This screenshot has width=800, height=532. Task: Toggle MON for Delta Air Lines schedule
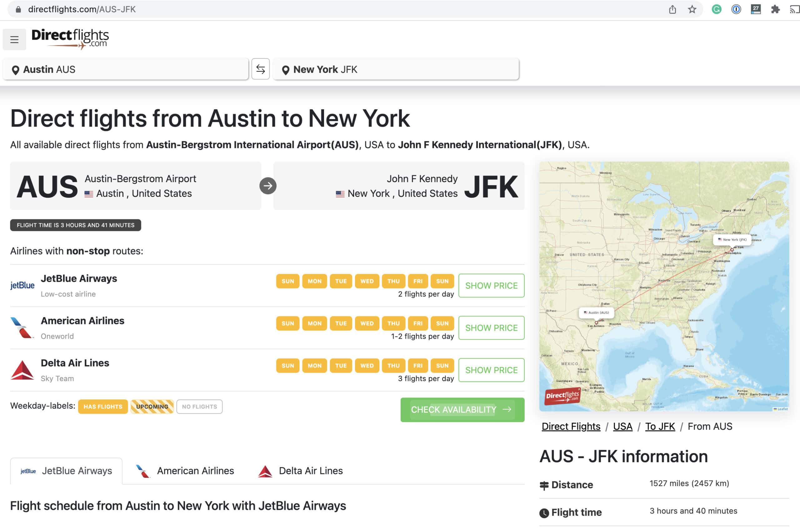tap(314, 365)
